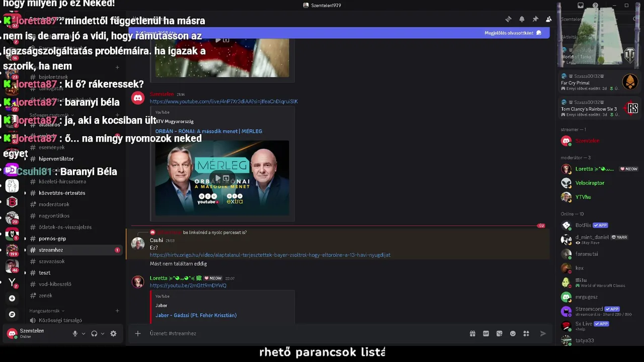Image resolution: width=644 pixels, height=362 pixels.
Task: Open Csuhi's avatar in the chat
Action: tap(138, 244)
